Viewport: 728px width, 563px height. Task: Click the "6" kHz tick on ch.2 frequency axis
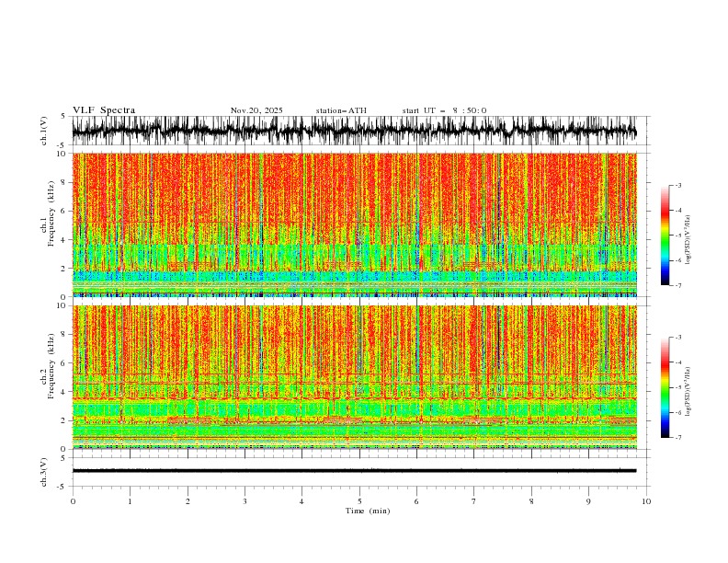(x=63, y=362)
